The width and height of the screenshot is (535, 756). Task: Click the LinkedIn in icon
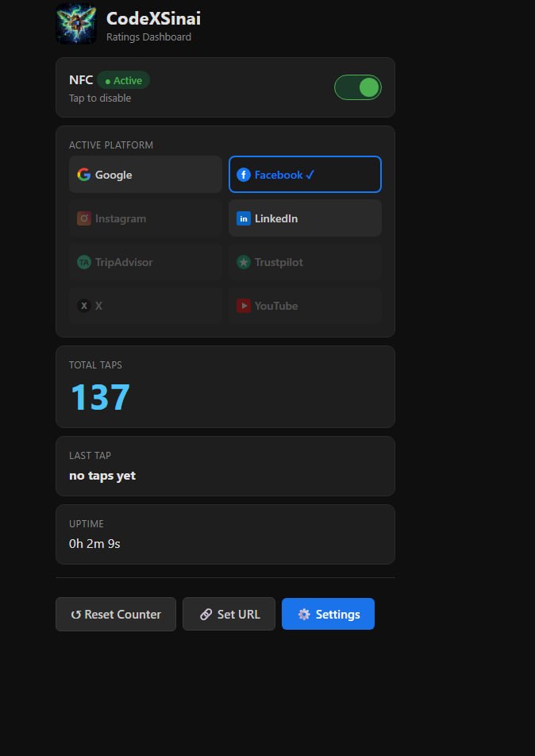click(x=244, y=218)
